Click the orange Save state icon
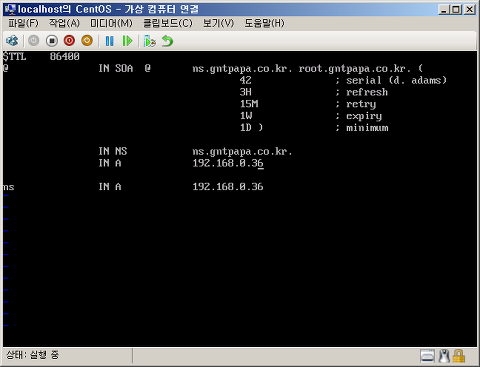The width and height of the screenshot is (480, 367). (87, 41)
